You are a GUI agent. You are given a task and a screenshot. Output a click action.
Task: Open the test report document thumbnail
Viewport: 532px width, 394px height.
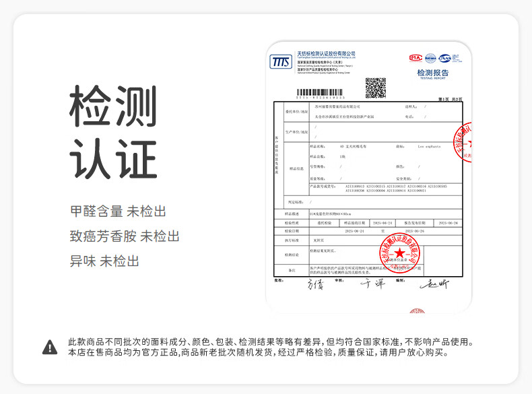(x=369, y=177)
